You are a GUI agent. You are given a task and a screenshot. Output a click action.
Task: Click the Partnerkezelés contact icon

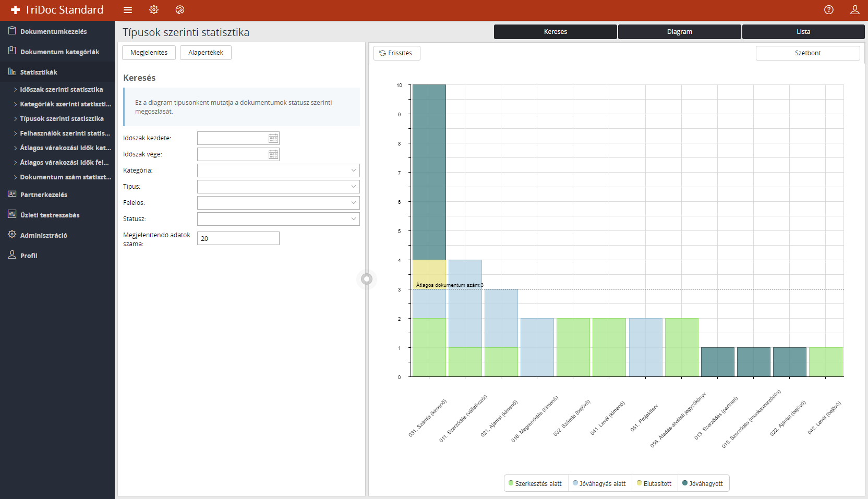pyautogui.click(x=12, y=194)
